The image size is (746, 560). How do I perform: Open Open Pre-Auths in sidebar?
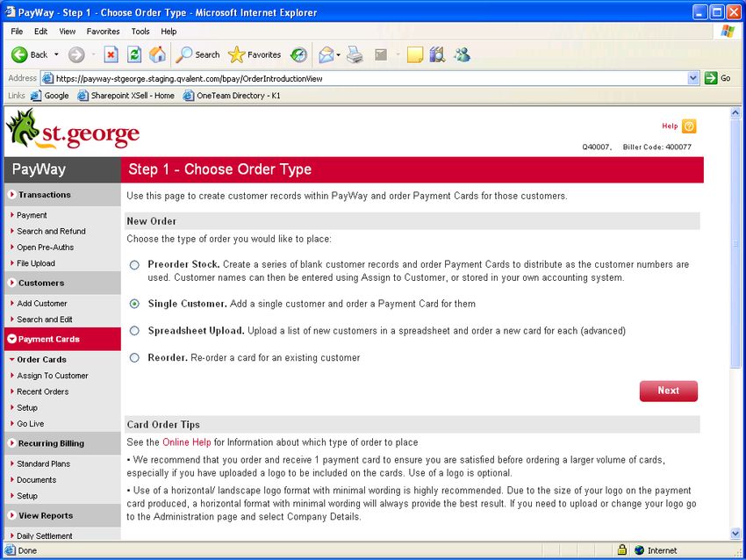[x=45, y=248]
